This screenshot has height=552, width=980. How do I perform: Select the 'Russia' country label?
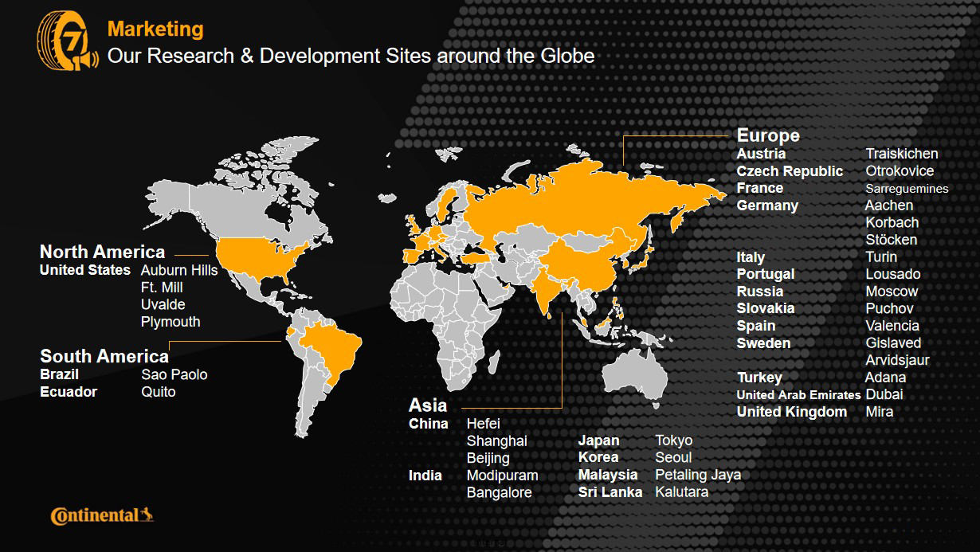pos(760,292)
